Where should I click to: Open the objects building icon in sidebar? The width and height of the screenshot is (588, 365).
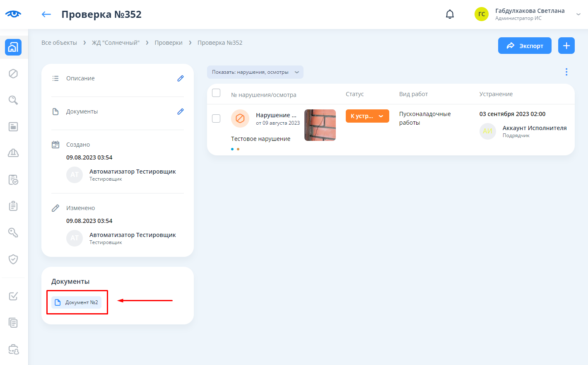tap(13, 47)
